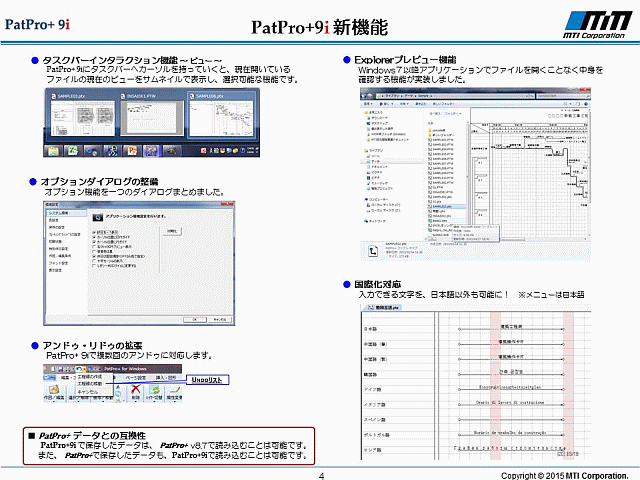The height and width of the screenshot is (480, 640).
Task: Click the Explorer preview pane vertical scrollbar
Action: click(x=589, y=173)
